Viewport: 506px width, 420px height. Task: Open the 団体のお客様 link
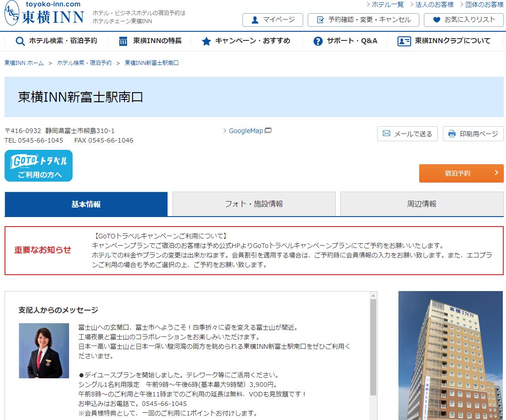[484, 5]
